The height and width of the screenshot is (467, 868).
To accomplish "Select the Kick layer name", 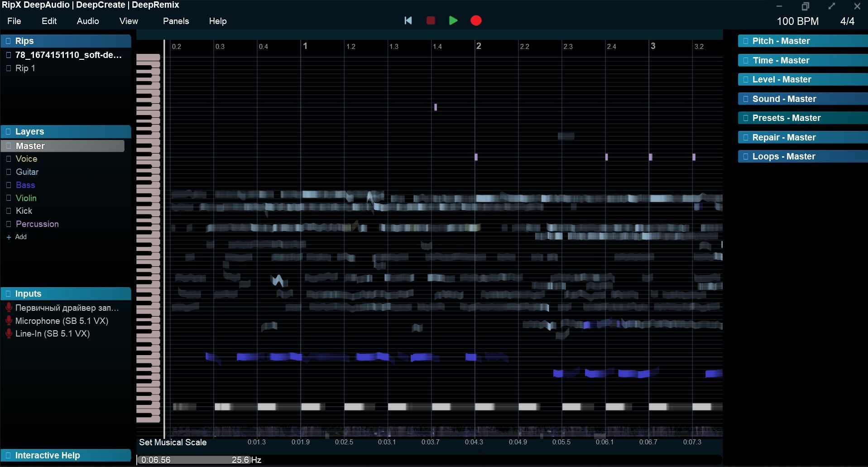I will point(24,211).
